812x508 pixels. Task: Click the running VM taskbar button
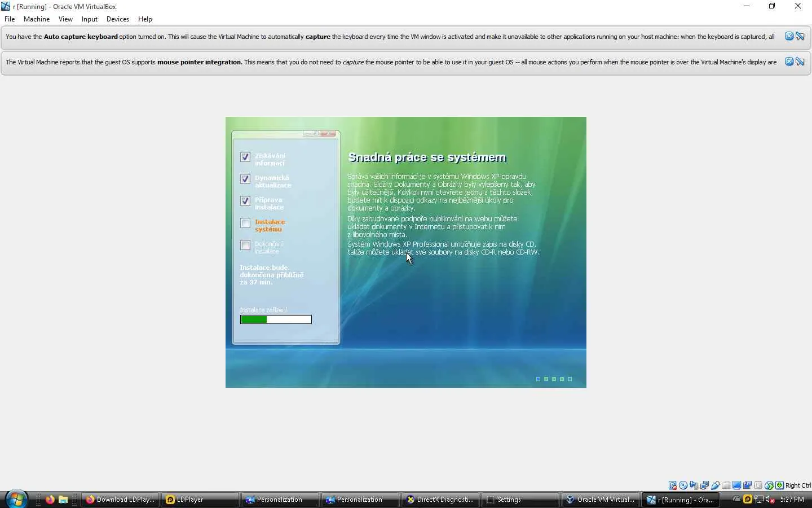[681, 500]
